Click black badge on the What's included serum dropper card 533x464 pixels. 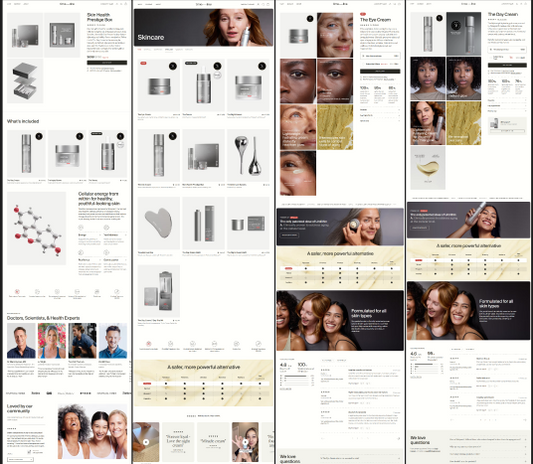coord(120,136)
